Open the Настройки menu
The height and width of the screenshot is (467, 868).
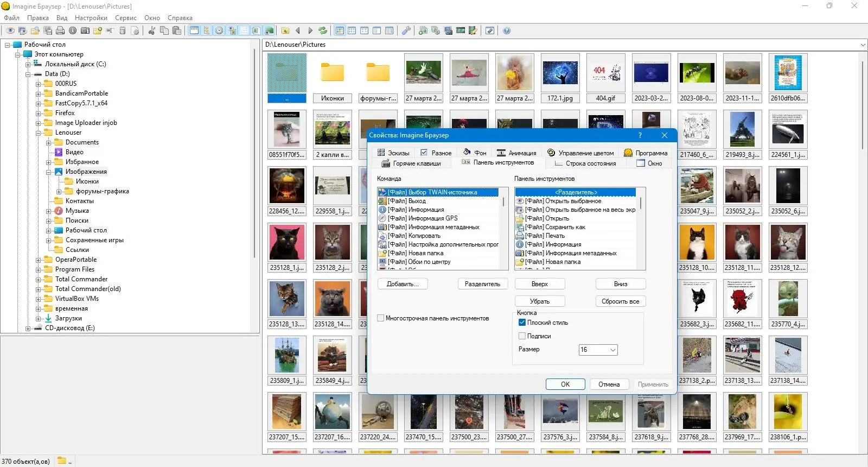point(91,18)
